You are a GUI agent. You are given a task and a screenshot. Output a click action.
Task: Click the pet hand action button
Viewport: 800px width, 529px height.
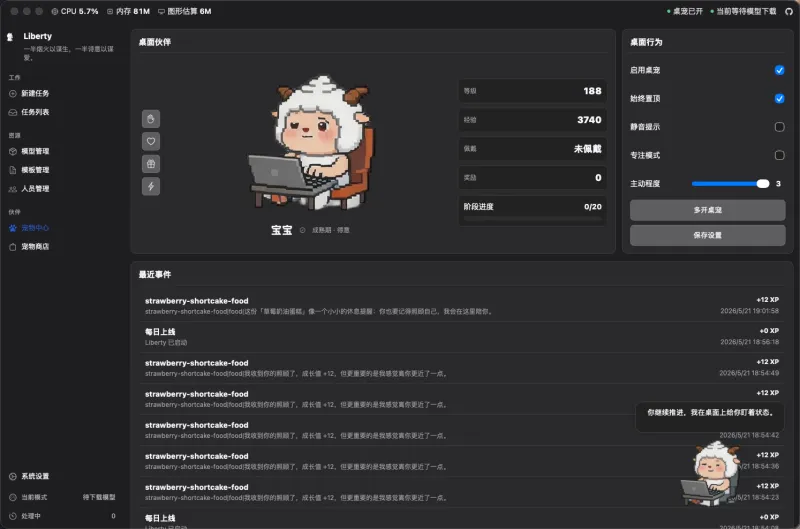coord(151,119)
